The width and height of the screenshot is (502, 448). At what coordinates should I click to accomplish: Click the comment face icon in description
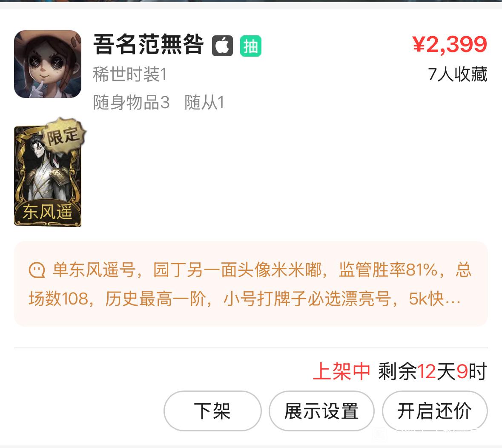37,270
